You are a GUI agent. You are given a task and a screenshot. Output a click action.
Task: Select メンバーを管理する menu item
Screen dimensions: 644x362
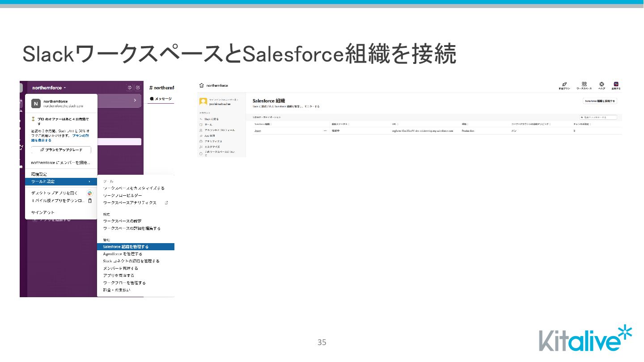pos(121,268)
